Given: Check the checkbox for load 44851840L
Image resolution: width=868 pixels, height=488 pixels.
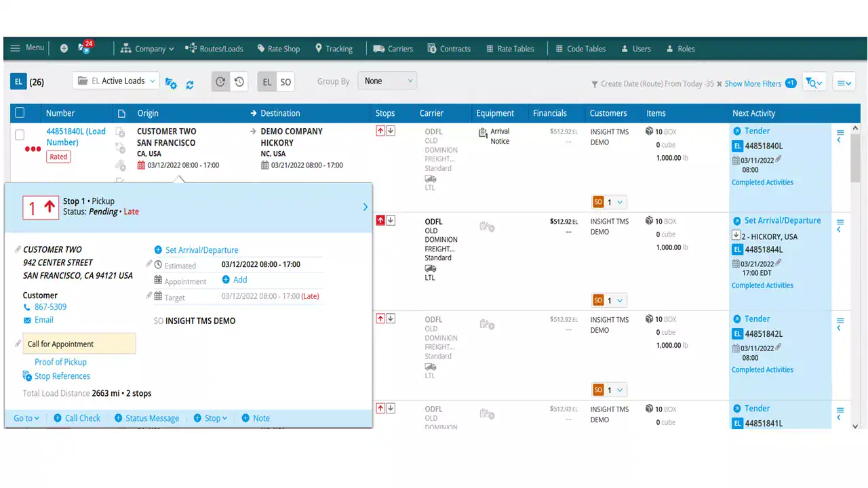Looking at the screenshot, I should click(x=20, y=135).
